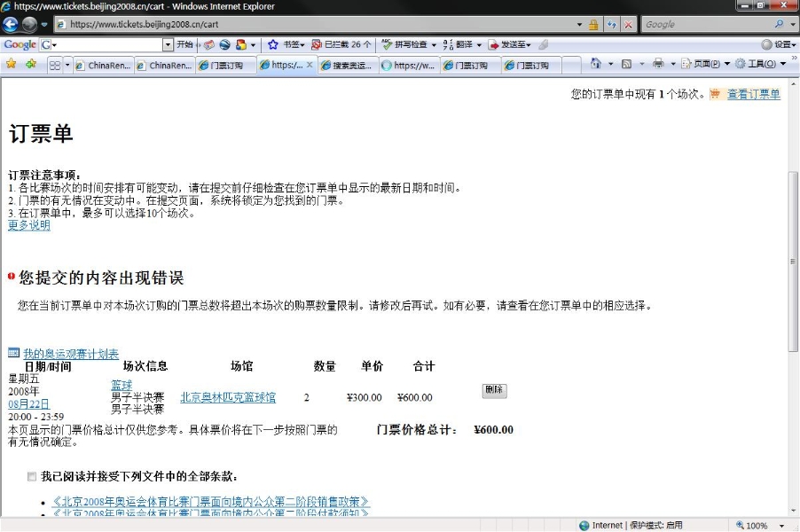Open Google toolbar 设置 settings menu

[x=779, y=44]
